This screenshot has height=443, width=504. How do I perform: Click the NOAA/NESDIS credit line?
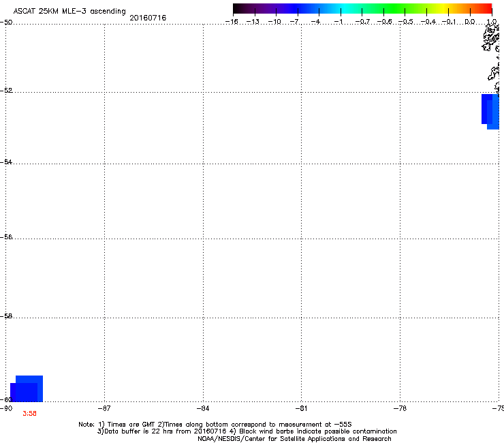[x=294, y=438]
